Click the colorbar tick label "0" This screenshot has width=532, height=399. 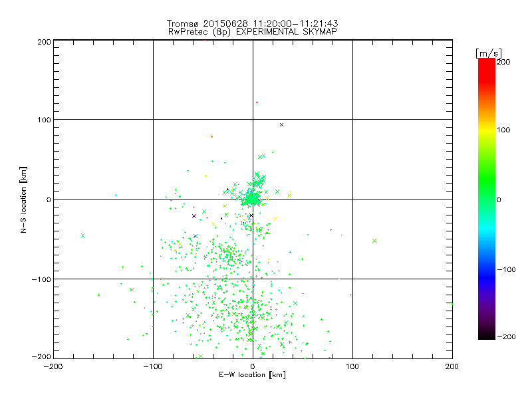(499, 200)
